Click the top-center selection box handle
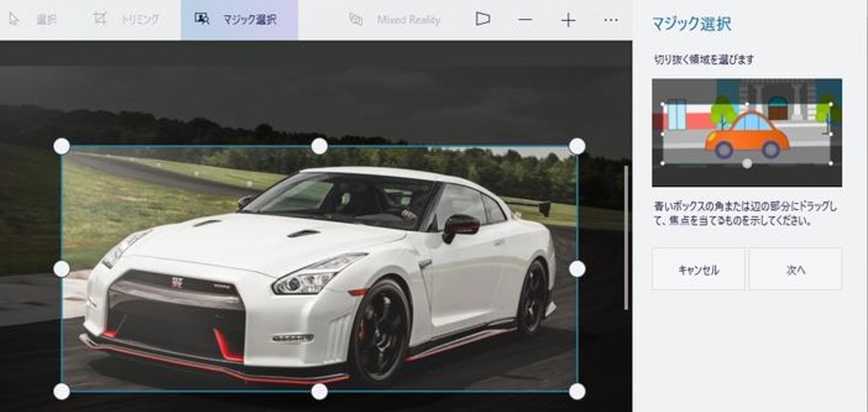 click(319, 146)
